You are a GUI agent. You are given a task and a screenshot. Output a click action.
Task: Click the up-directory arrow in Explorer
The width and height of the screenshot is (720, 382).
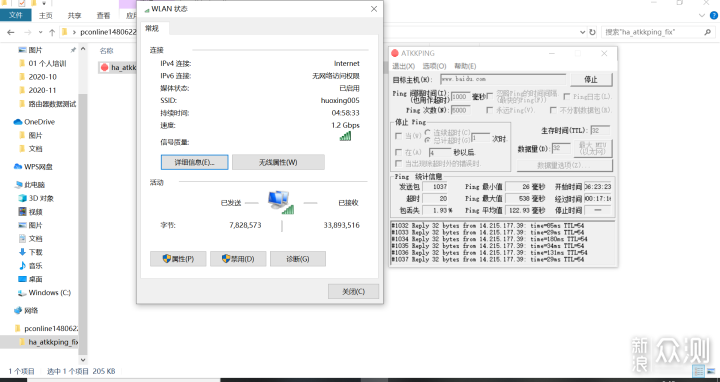tap(52, 32)
